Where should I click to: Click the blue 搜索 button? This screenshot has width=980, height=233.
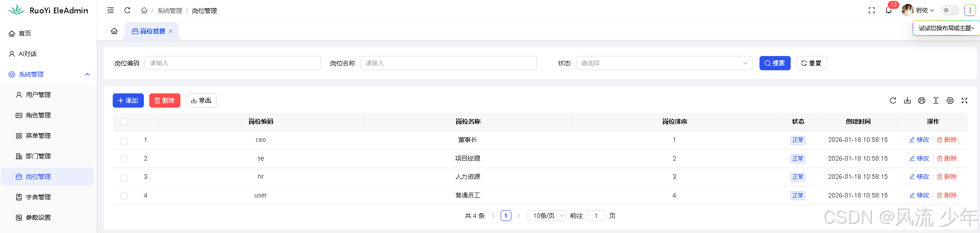point(775,63)
